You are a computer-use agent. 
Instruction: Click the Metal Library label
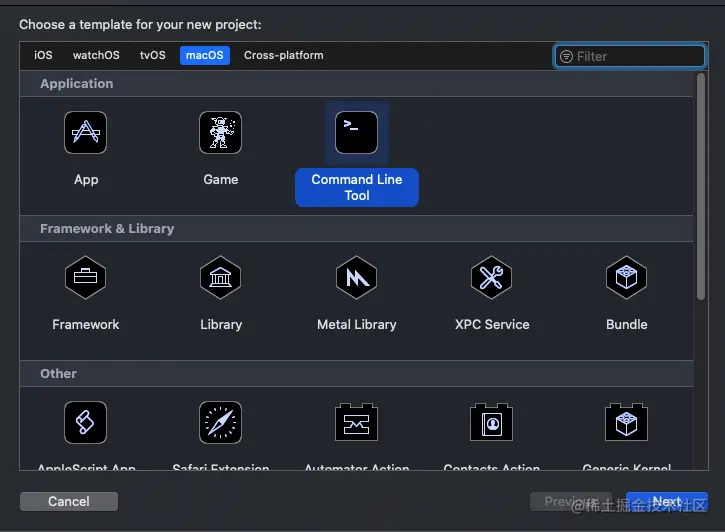pyautogui.click(x=356, y=324)
